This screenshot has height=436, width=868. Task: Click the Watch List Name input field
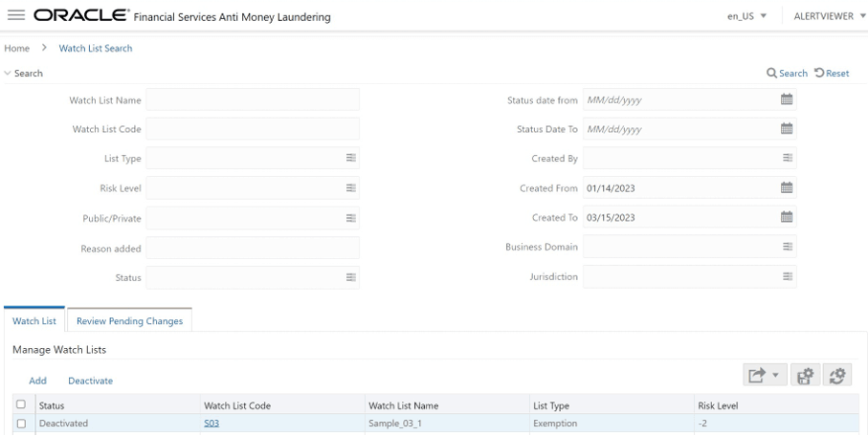[253, 99]
